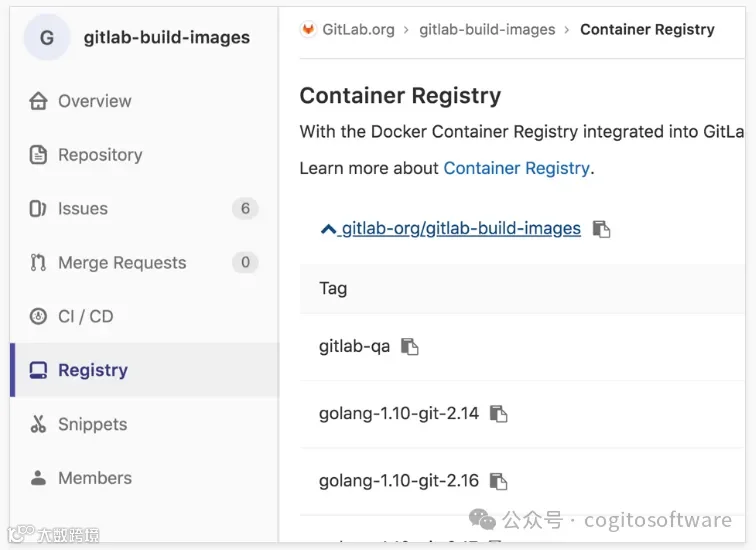Collapse the gitlab-org/gitlab-build-images chevron
Image resolution: width=756 pixels, height=550 pixels.
328,229
